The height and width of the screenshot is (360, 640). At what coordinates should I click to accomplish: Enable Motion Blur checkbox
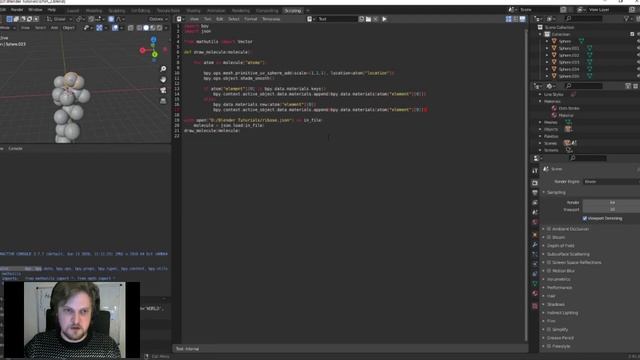549,271
